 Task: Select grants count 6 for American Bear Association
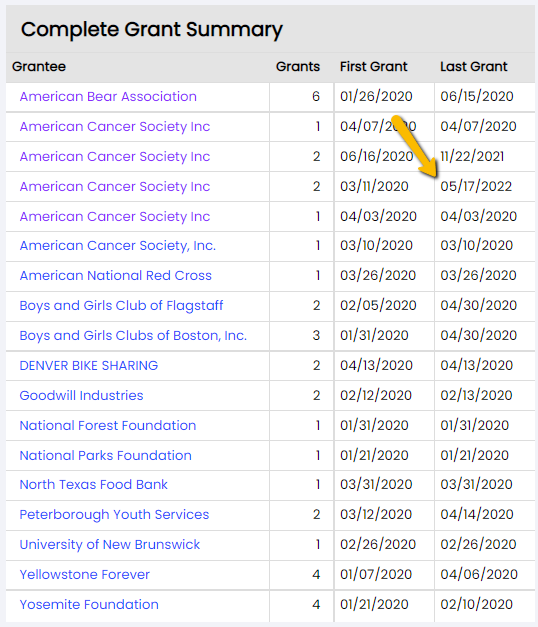(x=316, y=96)
